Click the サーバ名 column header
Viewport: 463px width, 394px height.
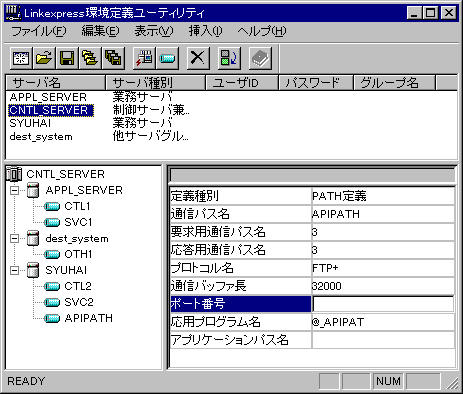point(56,82)
